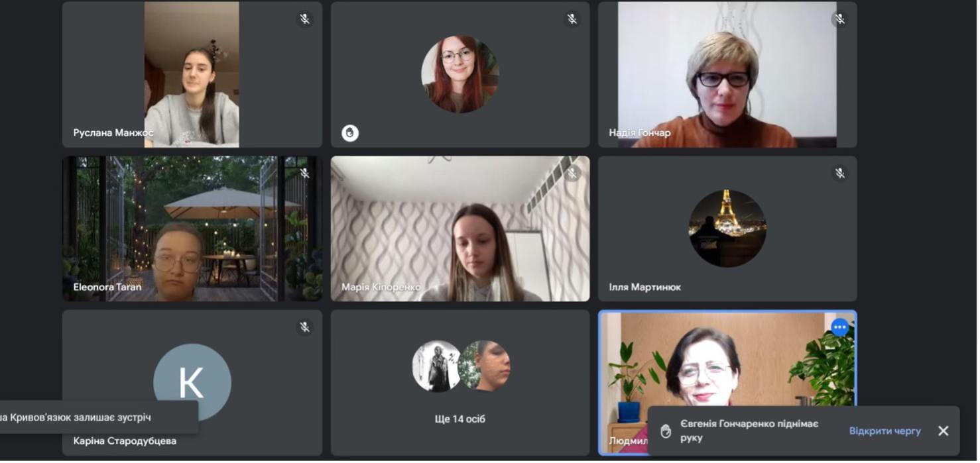980x463 pixels.
Task: Click muted mic icon on Eleonora Taran tile
Action: click(x=304, y=174)
